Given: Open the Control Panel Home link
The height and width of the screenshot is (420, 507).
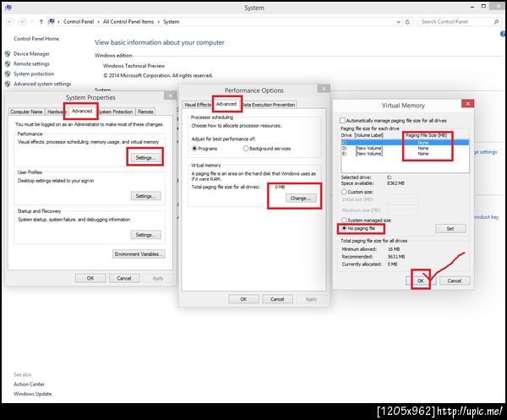Looking at the screenshot, I should point(36,39).
